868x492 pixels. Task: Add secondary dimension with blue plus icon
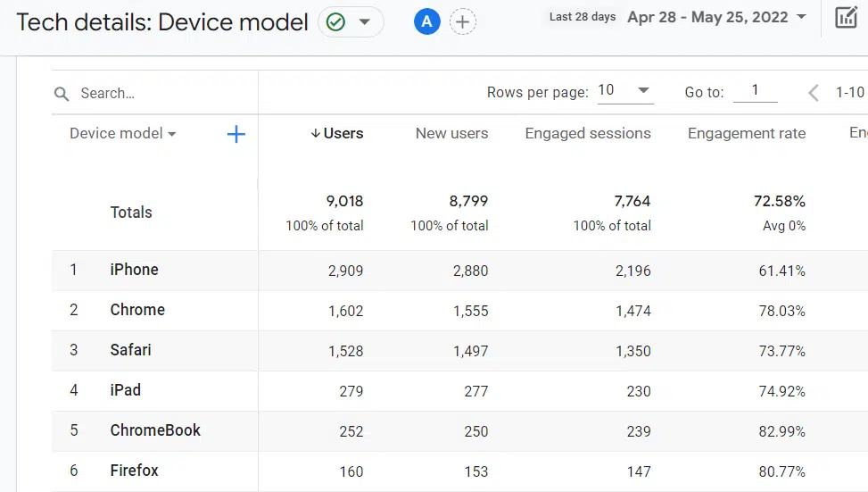click(236, 135)
